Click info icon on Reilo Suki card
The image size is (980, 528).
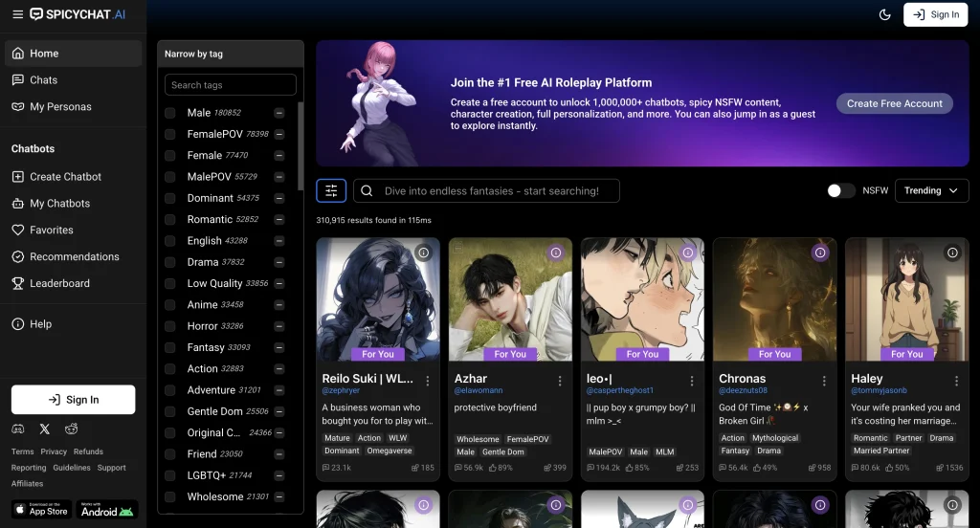pyautogui.click(x=424, y=253)
